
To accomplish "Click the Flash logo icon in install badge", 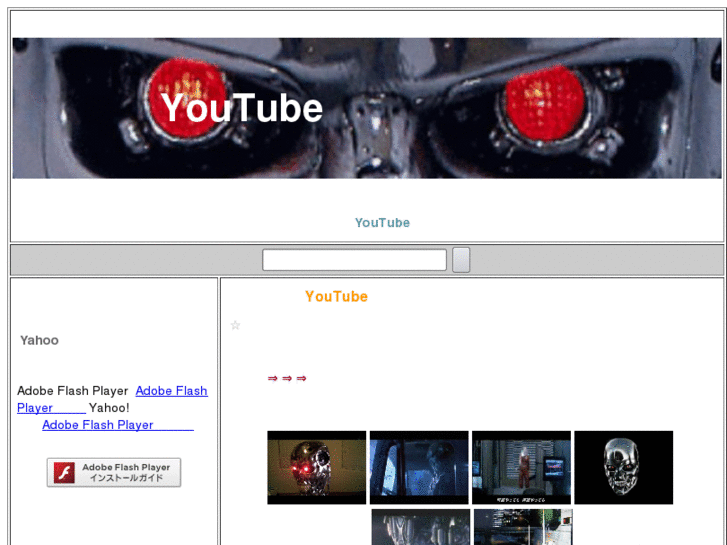I will [64, 472].
